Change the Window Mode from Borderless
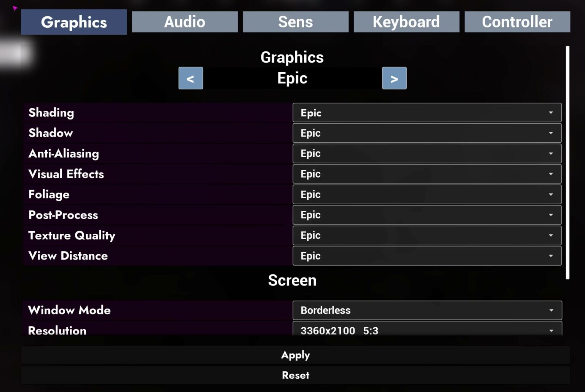 [427, 310]
